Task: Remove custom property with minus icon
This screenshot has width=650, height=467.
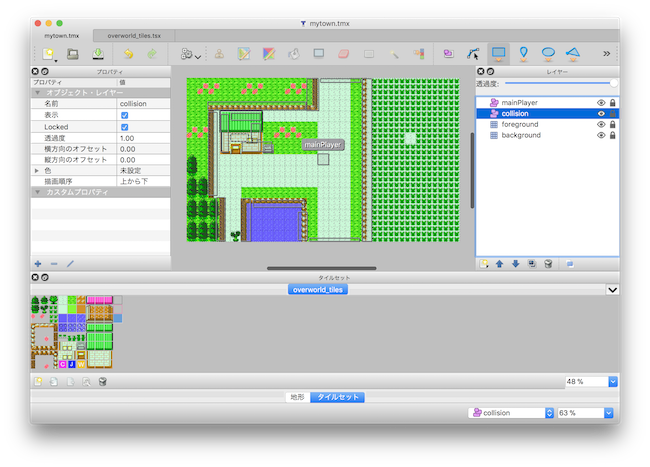Action: pos(54,264)
